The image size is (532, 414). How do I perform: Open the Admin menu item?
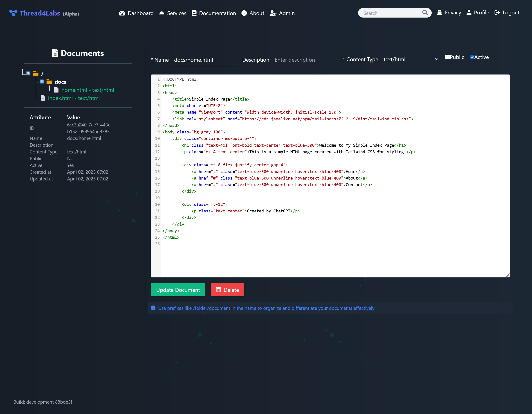coord(282,13)
